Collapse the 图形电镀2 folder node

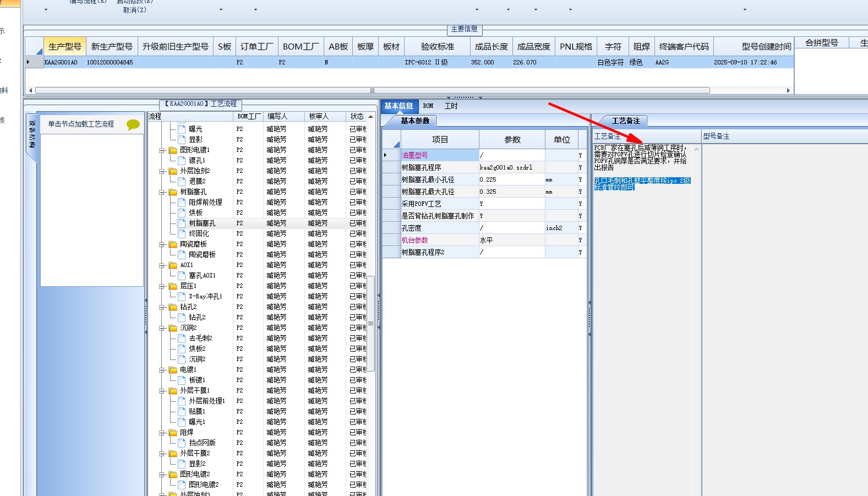pos(162,474)
